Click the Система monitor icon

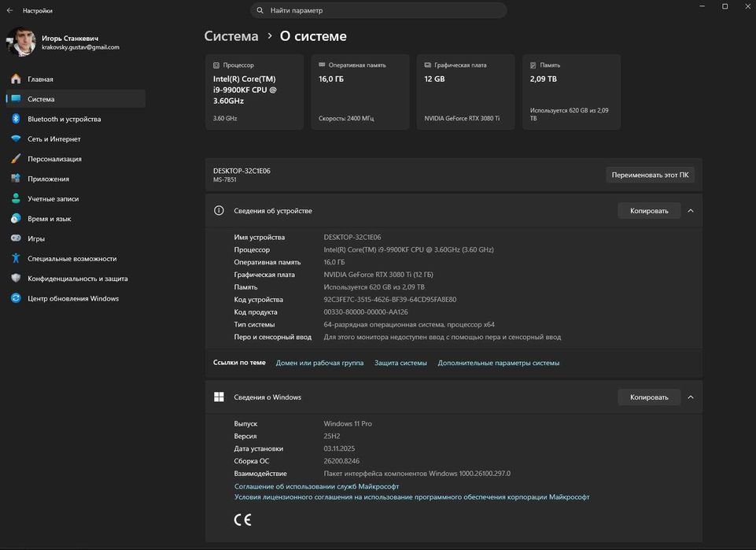pos(16,99)
